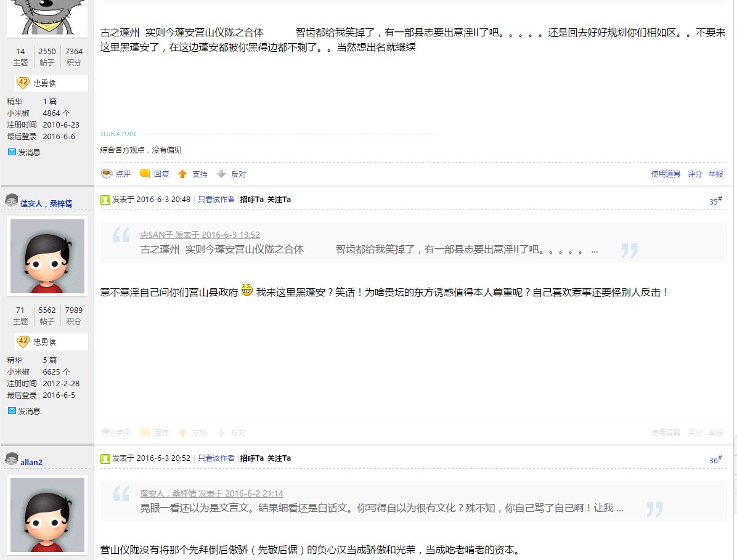Open the wolf avatar of the first poster
Screen dimensions: 737x560
click(x=47, y=17)
